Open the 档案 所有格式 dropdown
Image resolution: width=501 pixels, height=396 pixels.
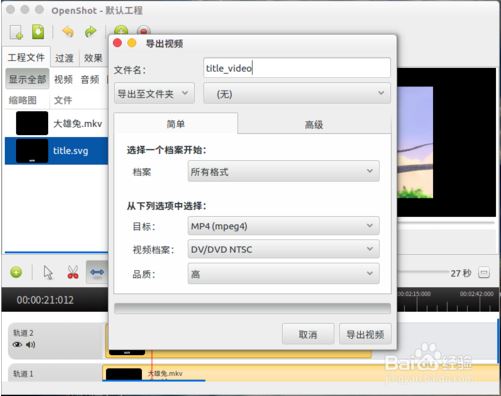(x=283, y=171)
